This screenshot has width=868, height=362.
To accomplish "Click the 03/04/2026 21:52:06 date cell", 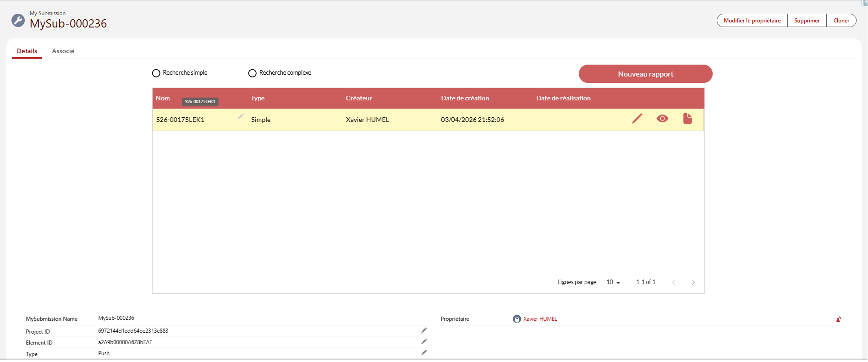I will pos(472,120).
